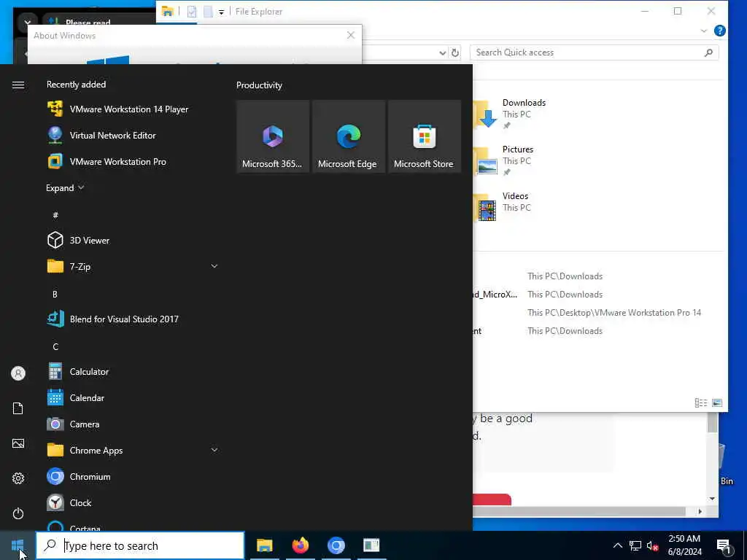
Task: Click the taskbar search box
Action: pos(141,545)
